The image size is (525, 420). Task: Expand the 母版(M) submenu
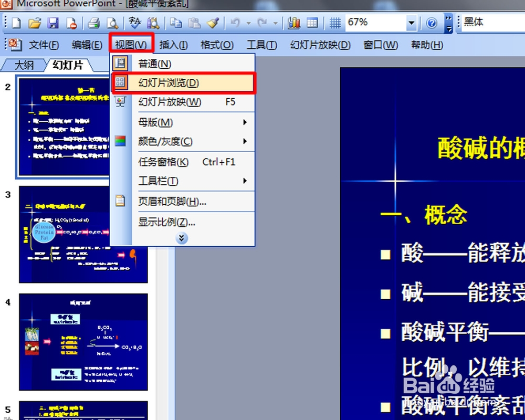(x=245, y=122)
